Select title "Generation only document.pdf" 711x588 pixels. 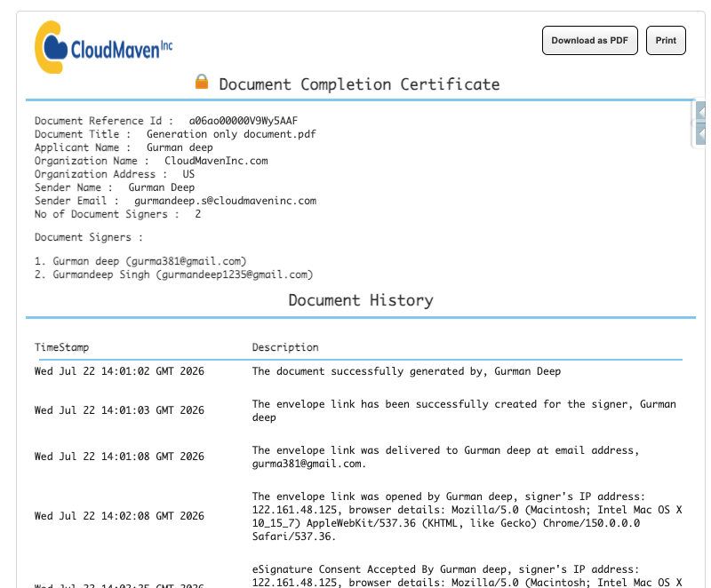[x=231, y=134]
